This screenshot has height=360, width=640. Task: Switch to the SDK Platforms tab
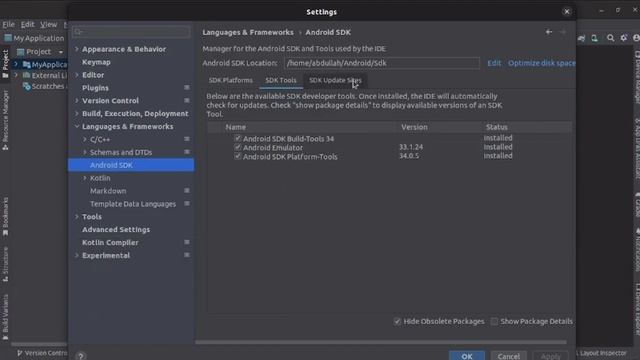tap(231, 80)
